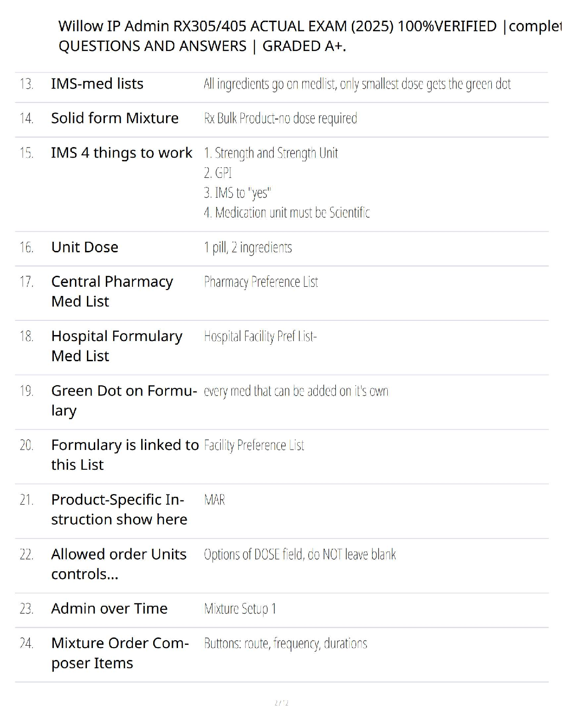The width and height of the screenshot is (563, 728).
Task: Click the 'Facility Preference List' answer
Action: (254, 445)
